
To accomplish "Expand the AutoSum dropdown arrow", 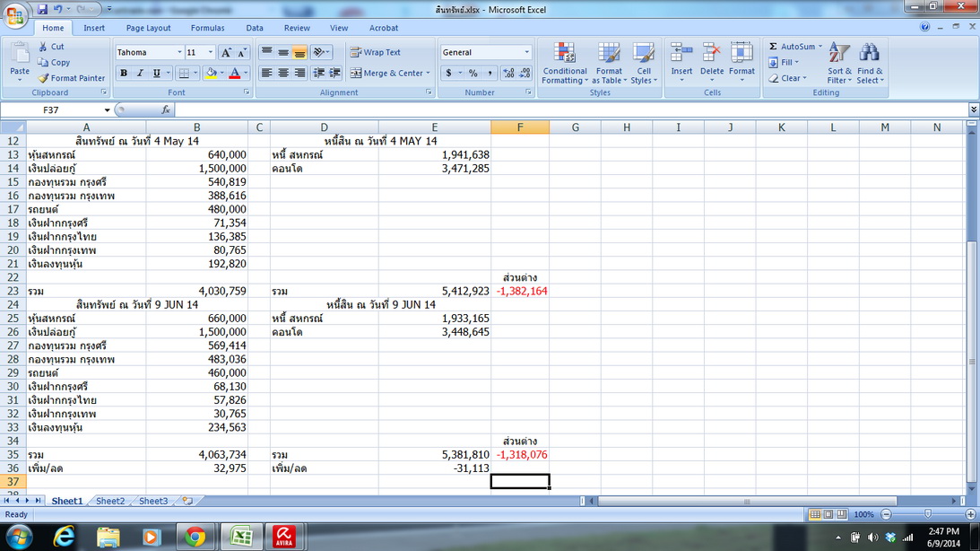I will point(820,47).
